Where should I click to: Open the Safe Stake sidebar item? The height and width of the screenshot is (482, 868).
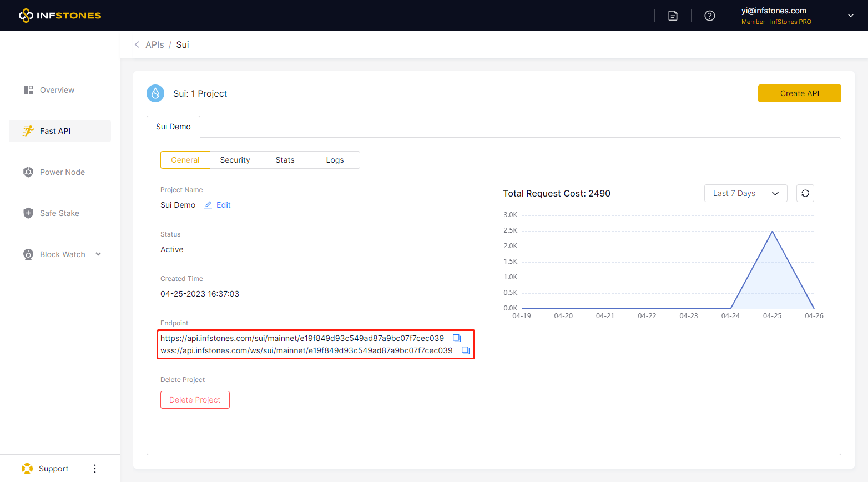[60, 213]
